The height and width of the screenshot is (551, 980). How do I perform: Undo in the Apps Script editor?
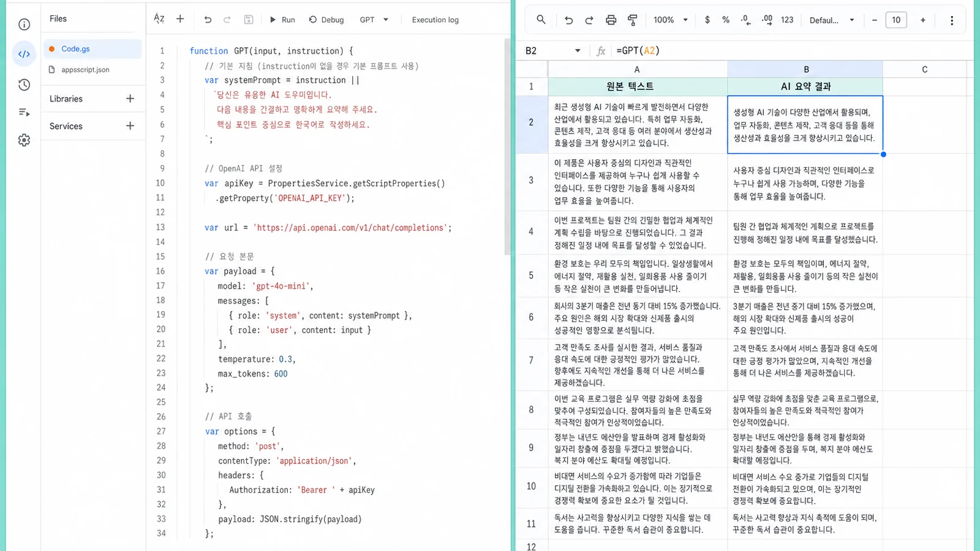click(x=208, y=20)
